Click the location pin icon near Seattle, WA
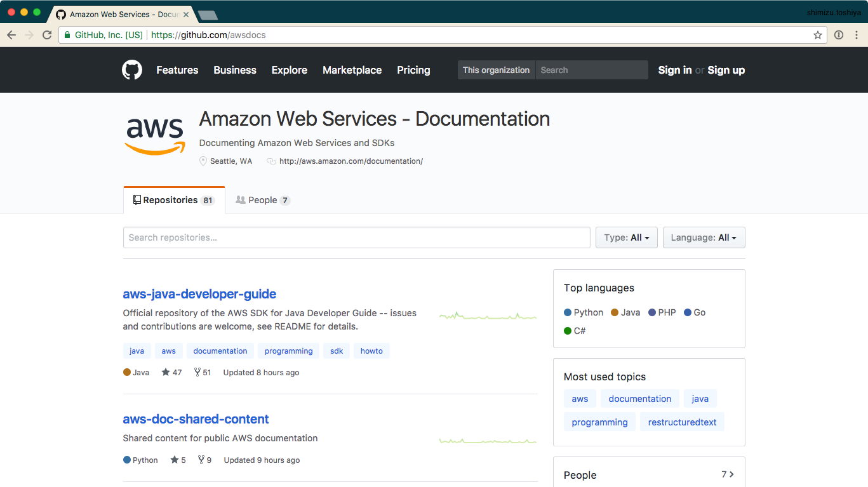 pos(202,161)
